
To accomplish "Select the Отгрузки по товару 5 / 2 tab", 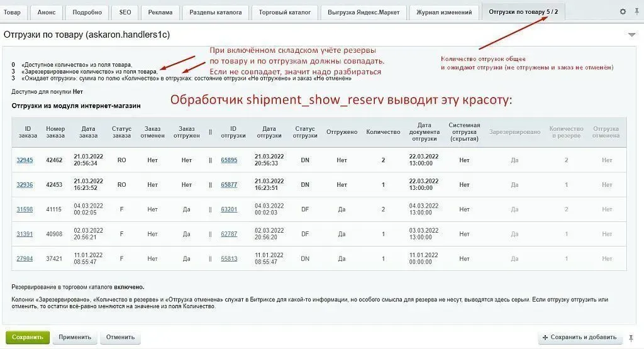I will pyautogui.click(x=523, y=12).
